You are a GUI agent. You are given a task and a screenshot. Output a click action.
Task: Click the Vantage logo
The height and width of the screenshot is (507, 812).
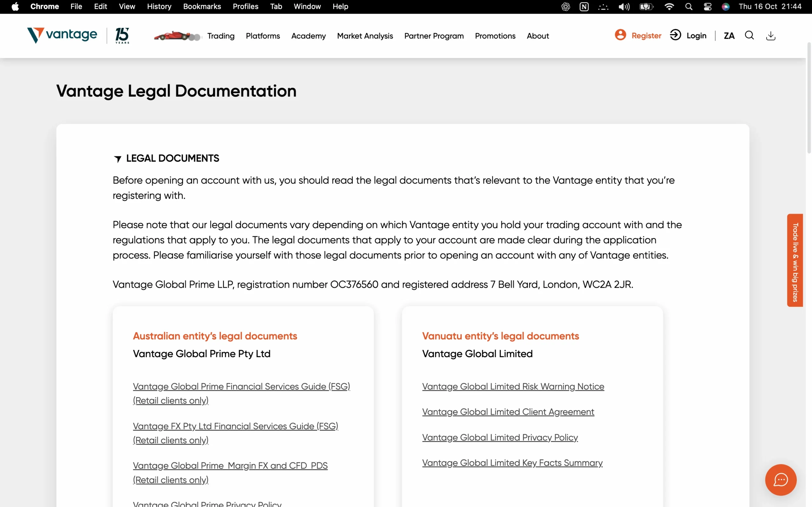point(62,35)
